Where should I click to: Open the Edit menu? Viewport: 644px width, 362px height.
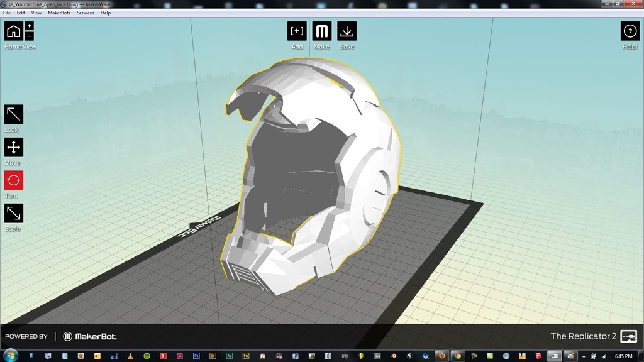(21, 13)
